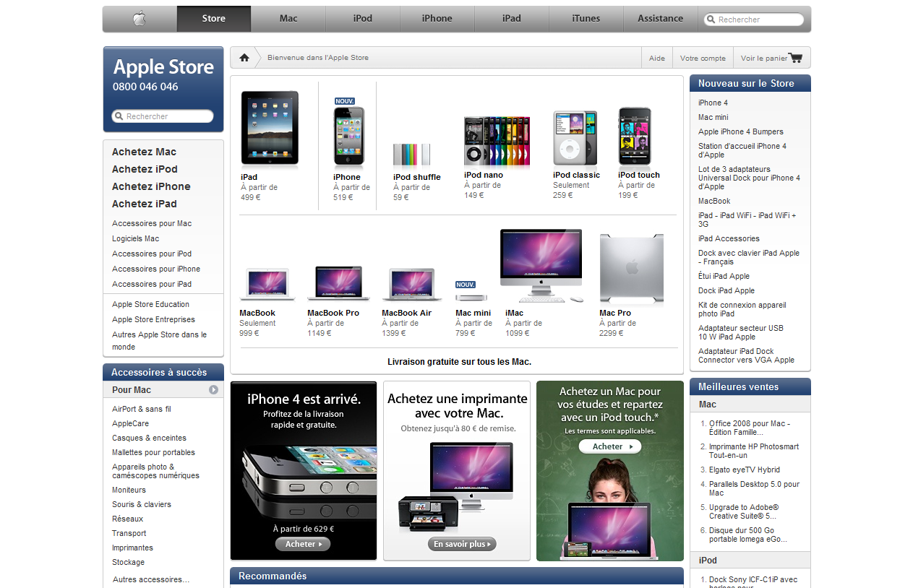Screen dimensions: 913x588
Task: Open Apple Store Education link
Action: 150,304
